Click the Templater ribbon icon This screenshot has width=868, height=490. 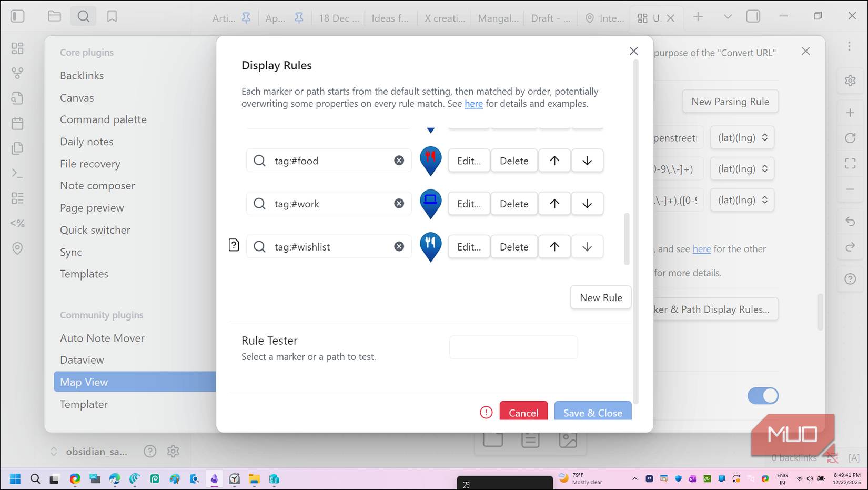pos(17,223)
